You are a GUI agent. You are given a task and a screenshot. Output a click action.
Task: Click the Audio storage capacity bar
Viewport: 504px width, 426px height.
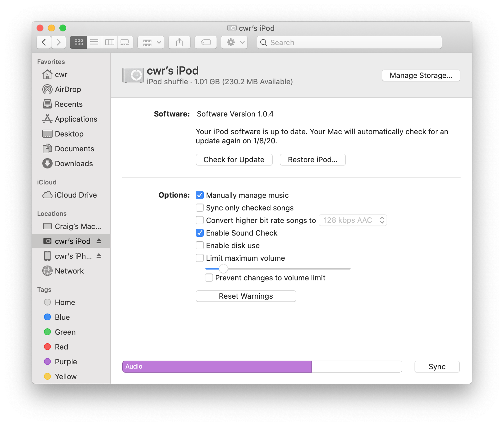pyautogui.click(x=262, y=367)
